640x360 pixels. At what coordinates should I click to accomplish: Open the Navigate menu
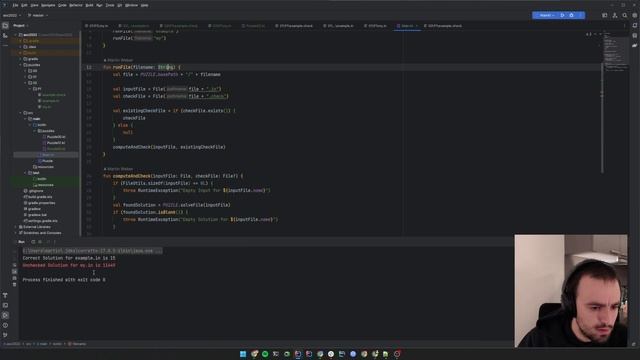tap(48, 5)
